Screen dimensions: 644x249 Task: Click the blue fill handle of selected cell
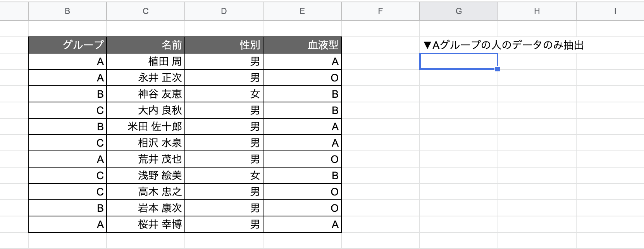tap(498, 69)
